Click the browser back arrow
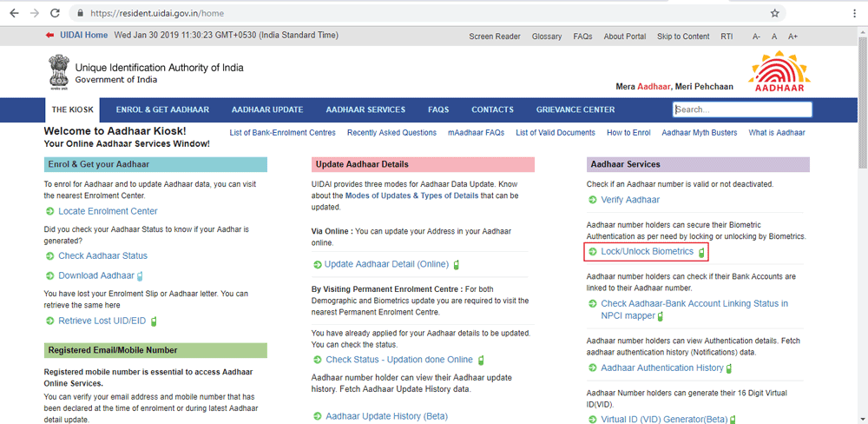Image resolution: width=868 pixels, height=424 pixels. click(x=14, y=14)
